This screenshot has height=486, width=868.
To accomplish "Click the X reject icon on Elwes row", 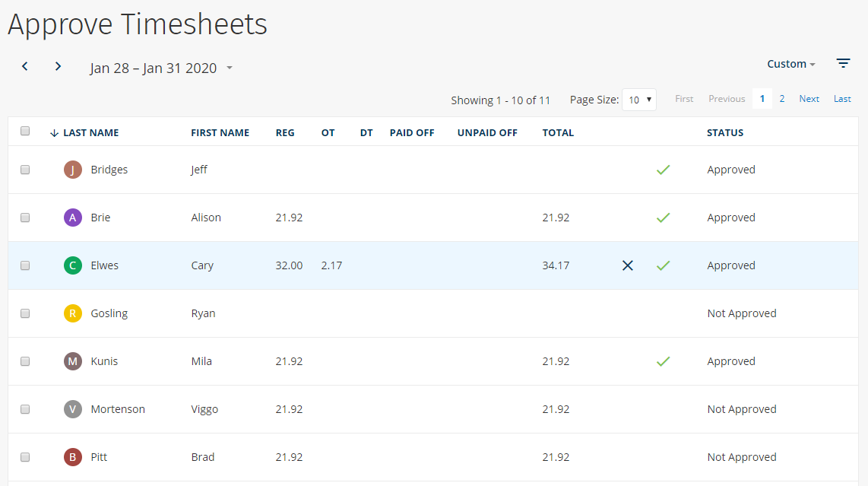I will click(x=627, y=265).
